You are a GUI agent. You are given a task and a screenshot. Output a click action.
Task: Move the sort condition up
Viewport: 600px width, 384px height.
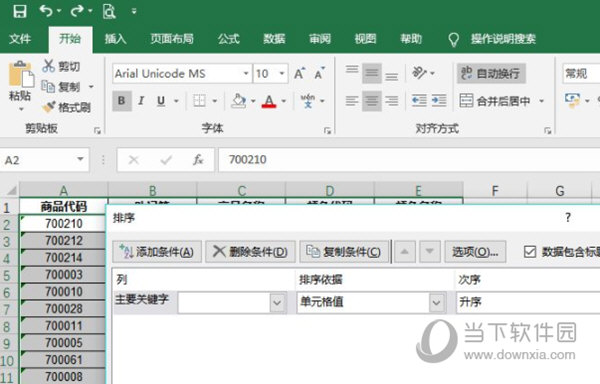(x=404, y=252)
